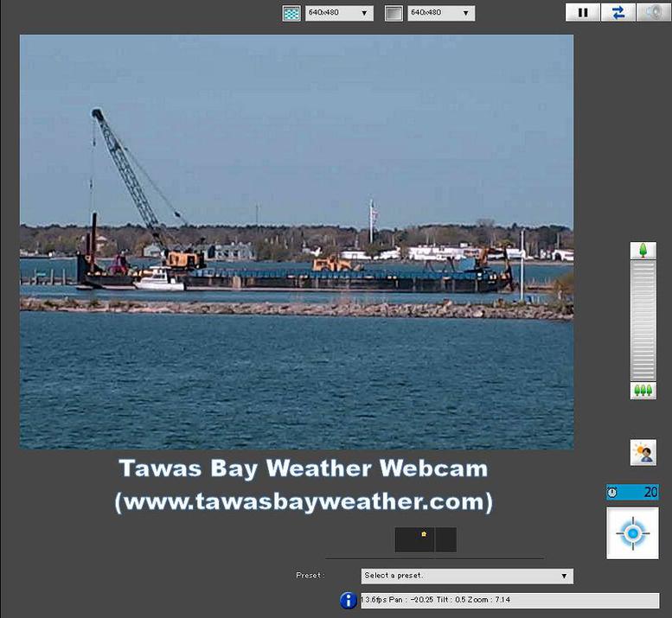Click the grey gradient image-size icon
This screenshot has height=618, width=672.
(x=394, y=13)
